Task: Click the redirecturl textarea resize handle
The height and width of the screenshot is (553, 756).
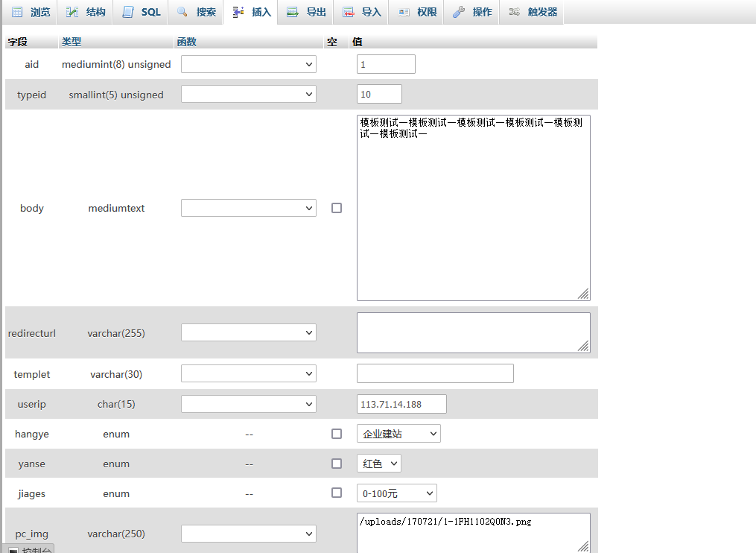Action: click(583, 346)
